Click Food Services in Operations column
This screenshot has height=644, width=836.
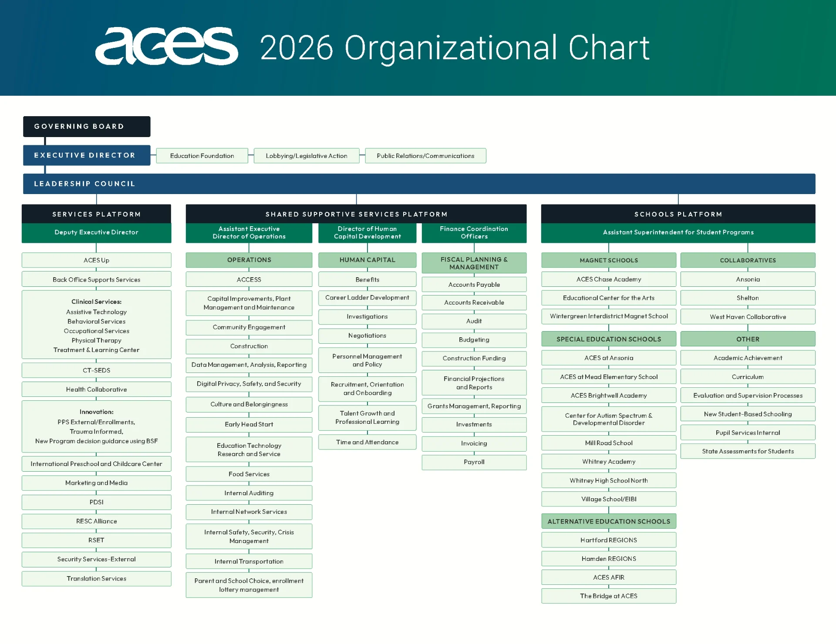pos(249,474)
